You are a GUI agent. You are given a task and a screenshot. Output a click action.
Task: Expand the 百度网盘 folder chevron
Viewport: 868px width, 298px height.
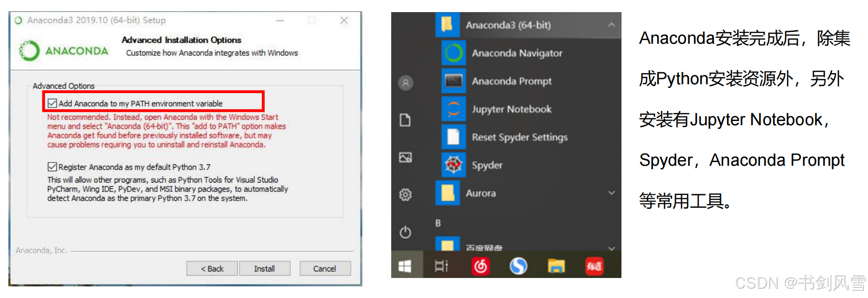611,248
